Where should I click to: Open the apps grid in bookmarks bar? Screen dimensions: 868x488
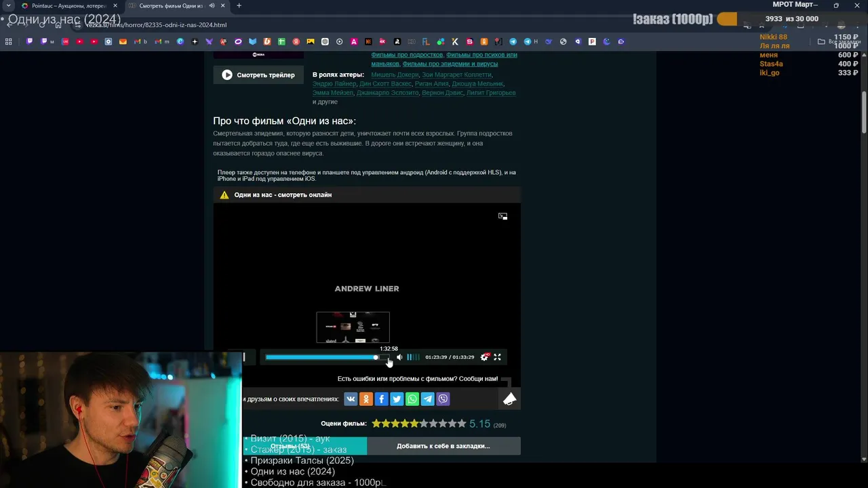(x=9, y=41)
